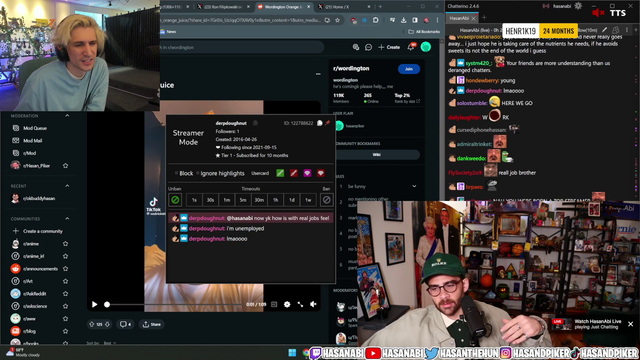Open video settings gear in player

tap(287, 304)
